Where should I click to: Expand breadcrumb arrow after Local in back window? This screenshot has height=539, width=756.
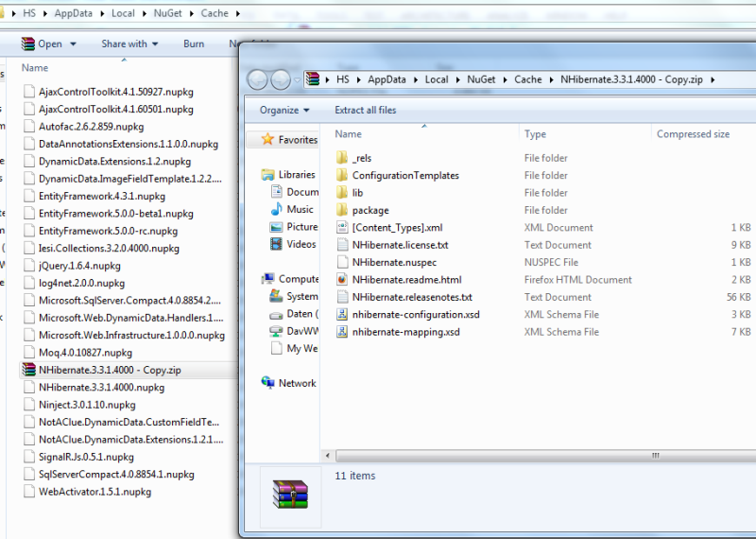tap(145, 13)
